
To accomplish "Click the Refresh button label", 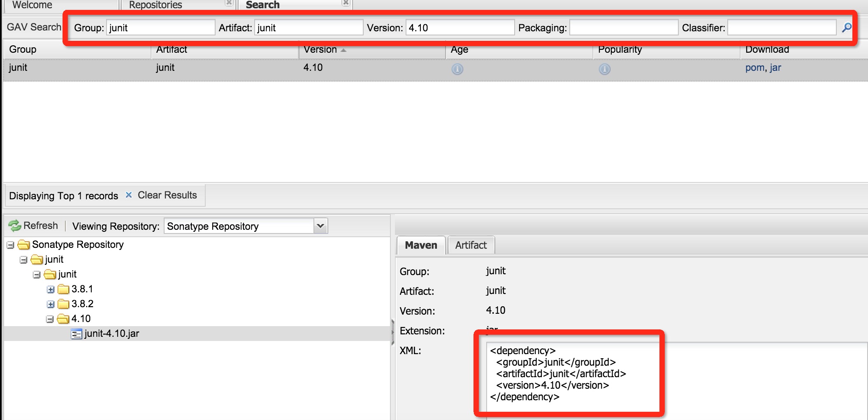I will tap(41, 226).
